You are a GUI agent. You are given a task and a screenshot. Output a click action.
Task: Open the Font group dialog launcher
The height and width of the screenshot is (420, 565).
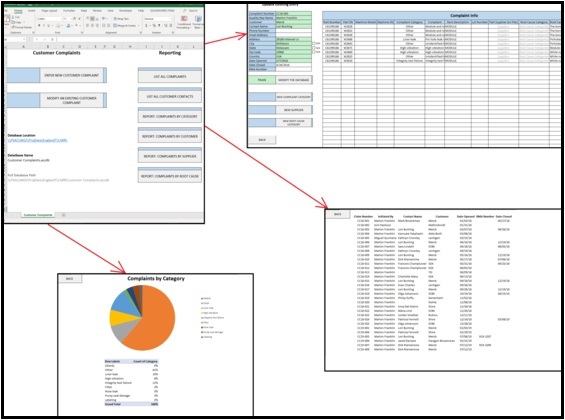tap(82, 32)
